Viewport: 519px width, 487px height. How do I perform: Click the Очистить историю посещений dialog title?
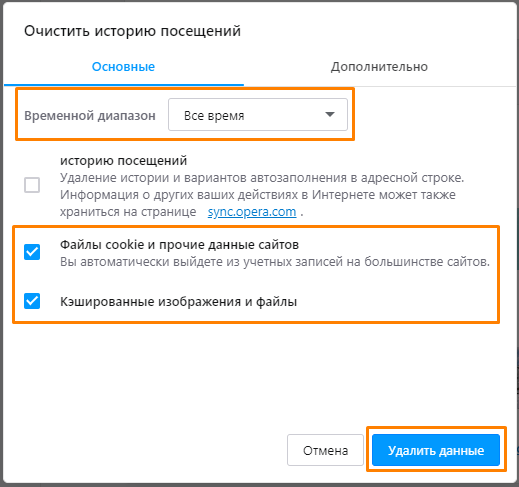[132, 31]
